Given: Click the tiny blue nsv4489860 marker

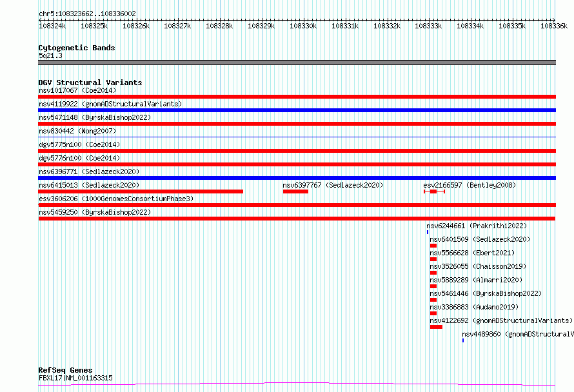Looking at the screenshot, I should coord(463,340).
